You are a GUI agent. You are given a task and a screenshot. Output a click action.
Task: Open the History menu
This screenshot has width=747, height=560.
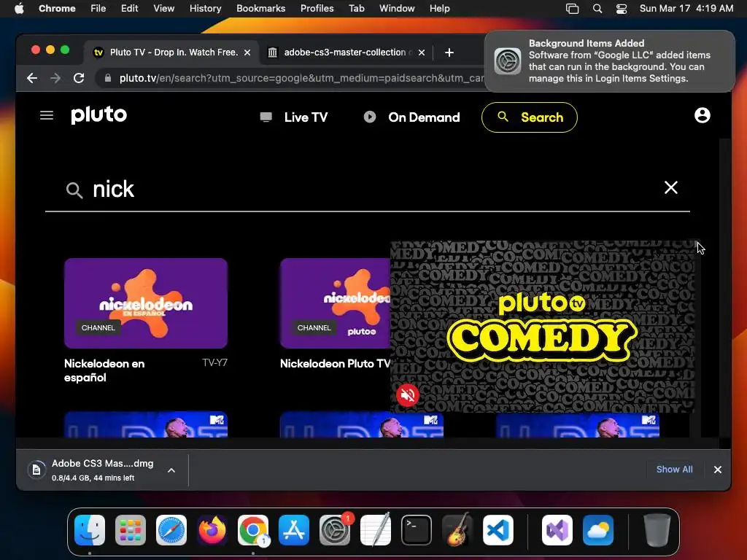coord(205,9)
